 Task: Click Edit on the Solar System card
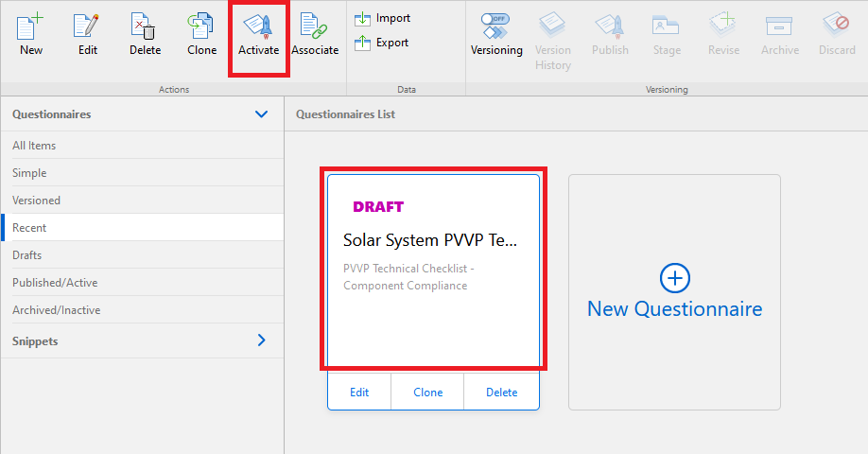(x=359, y=392)
